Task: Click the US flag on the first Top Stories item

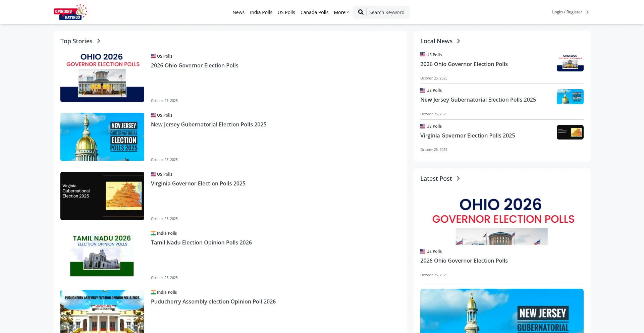Action: click(x=153, y=56)
